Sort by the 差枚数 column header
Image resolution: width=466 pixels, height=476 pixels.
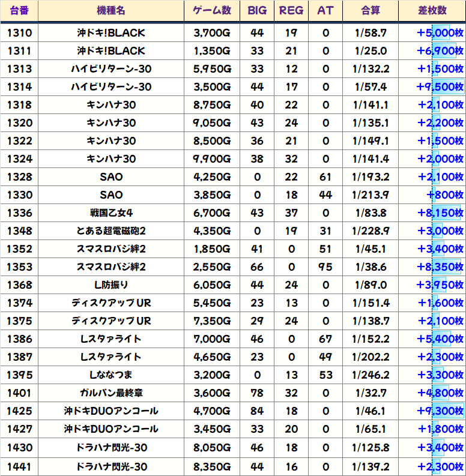click(432, 11)
